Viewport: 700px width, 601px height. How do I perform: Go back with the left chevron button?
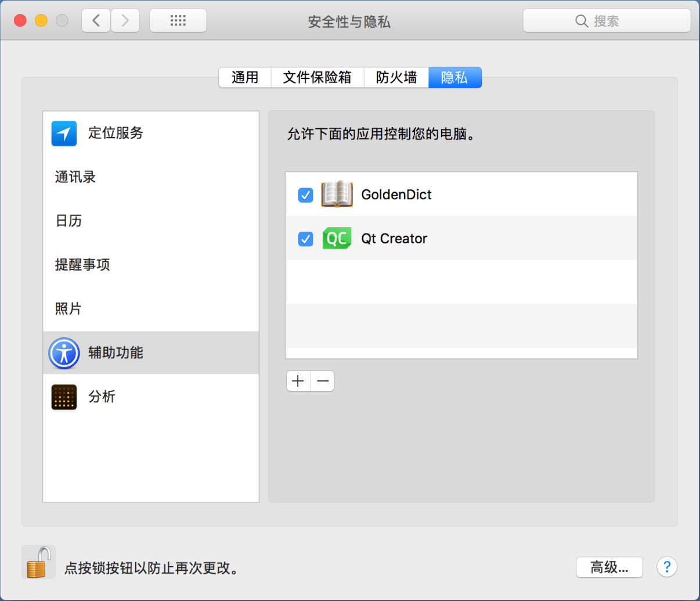(96, 21)
